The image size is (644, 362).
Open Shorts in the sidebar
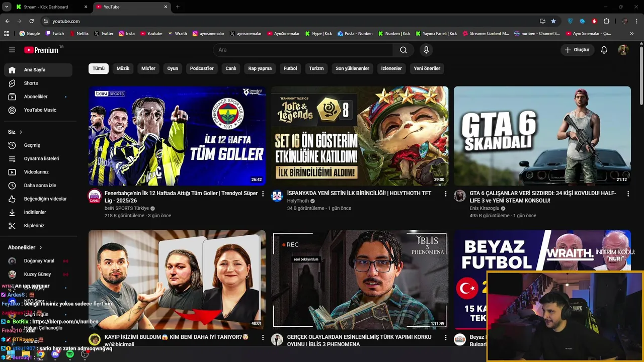pyautogui.click(x=38, y=83)
